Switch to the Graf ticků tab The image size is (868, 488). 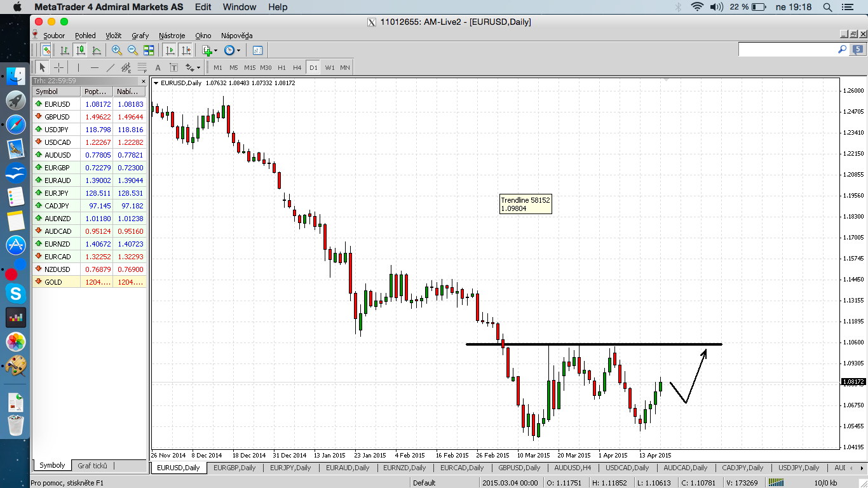(92, 465)
